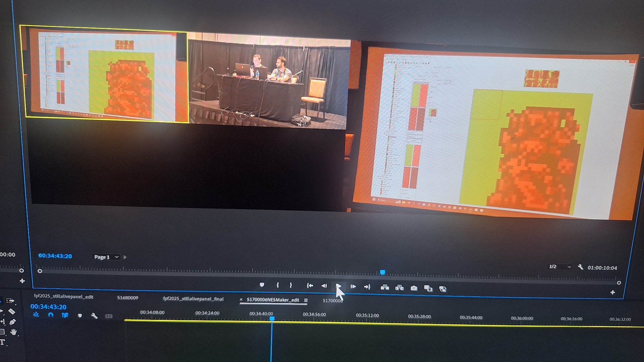Click the Lift button
The height and width of the screenshot is (362, 644).
pos(385,287)
